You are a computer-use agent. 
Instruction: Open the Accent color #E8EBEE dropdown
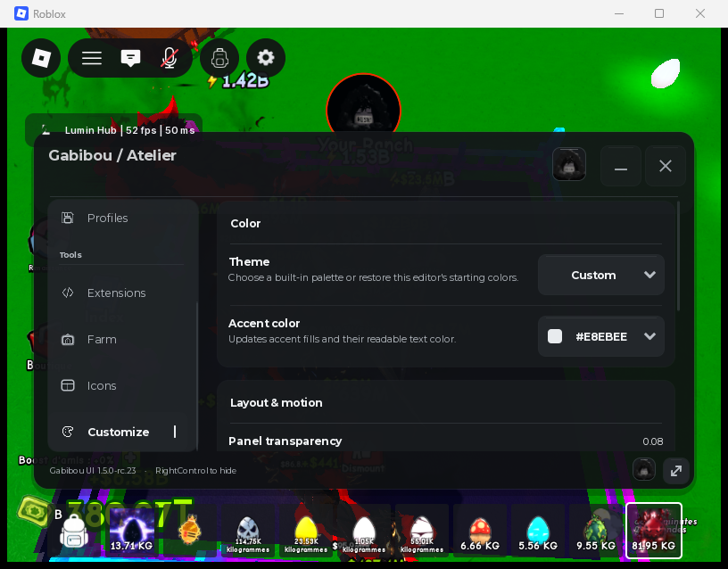click(600, 336)
